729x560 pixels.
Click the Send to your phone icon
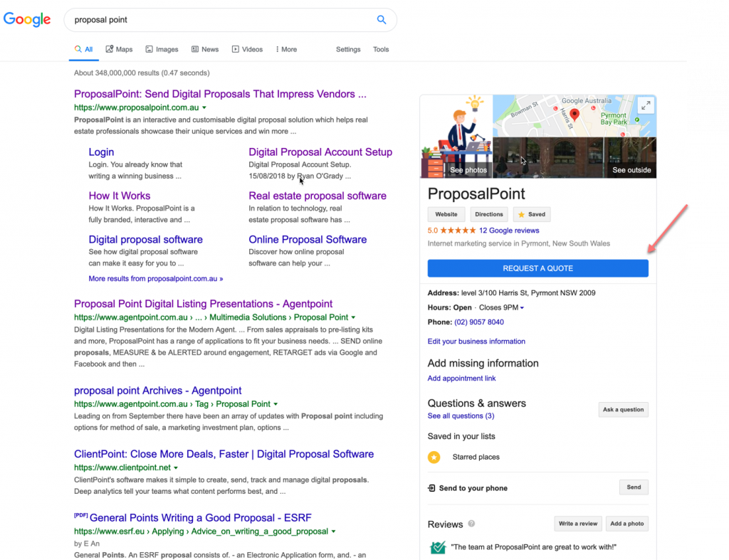[431, 488]
